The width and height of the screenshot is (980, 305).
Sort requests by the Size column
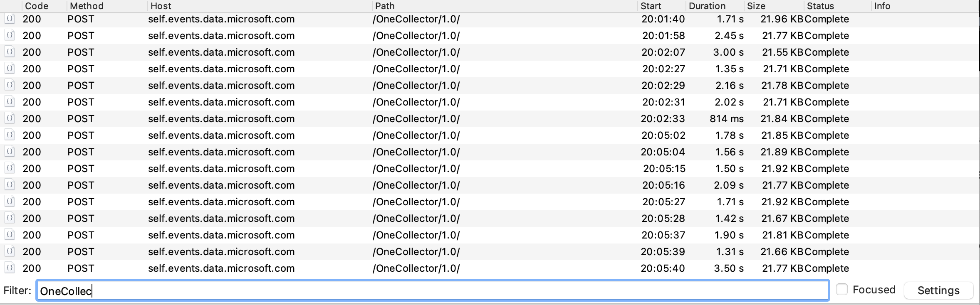pos(757,6)
